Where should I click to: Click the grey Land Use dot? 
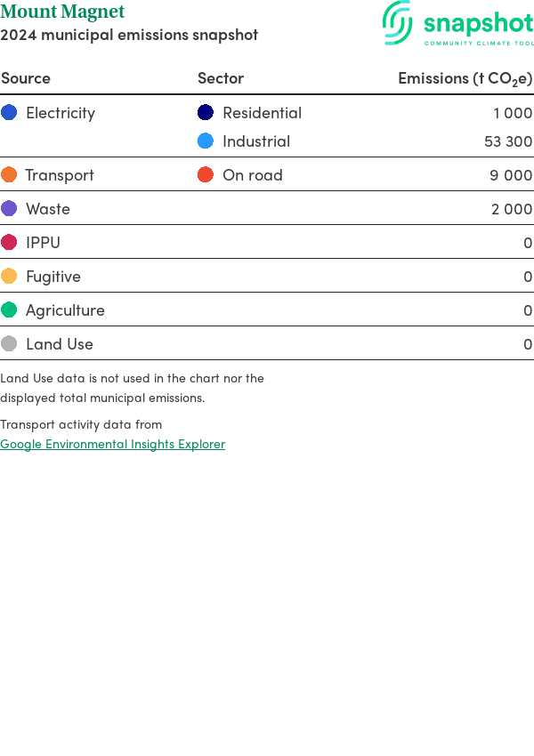point(9,343)
